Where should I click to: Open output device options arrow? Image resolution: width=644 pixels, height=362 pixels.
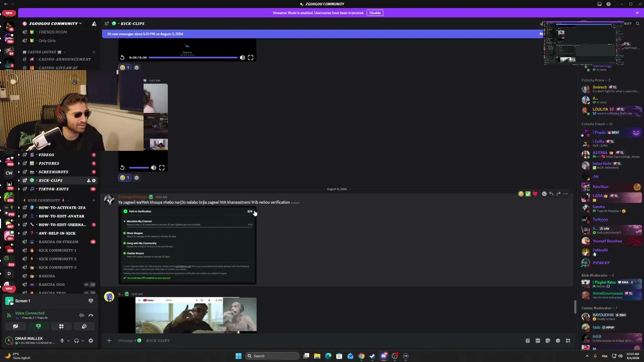pos(83,340)
